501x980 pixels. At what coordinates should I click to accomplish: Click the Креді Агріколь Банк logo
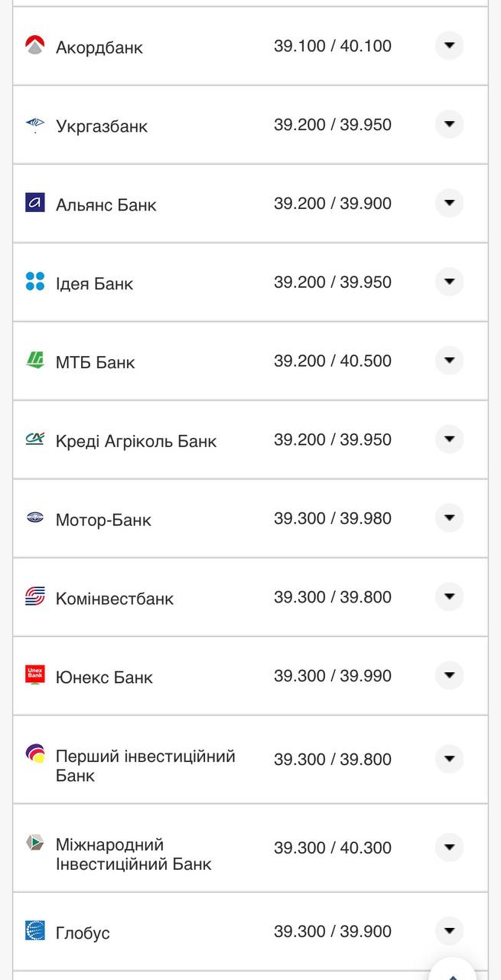(34, 439)
